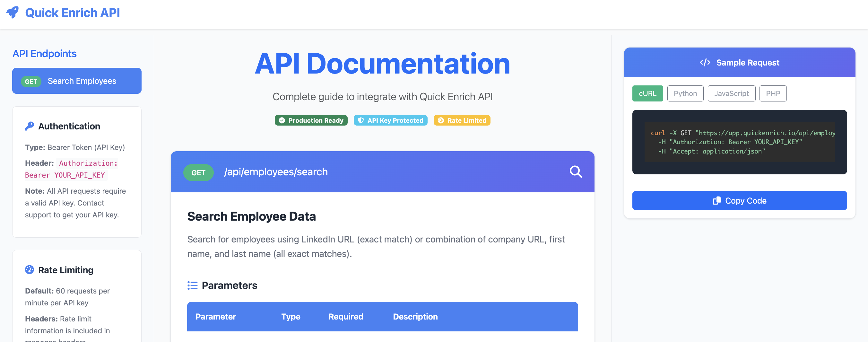Click the "Complete guide to integrate" subtitle
This screenshot has height=342, width=868.
pos(382,97)
